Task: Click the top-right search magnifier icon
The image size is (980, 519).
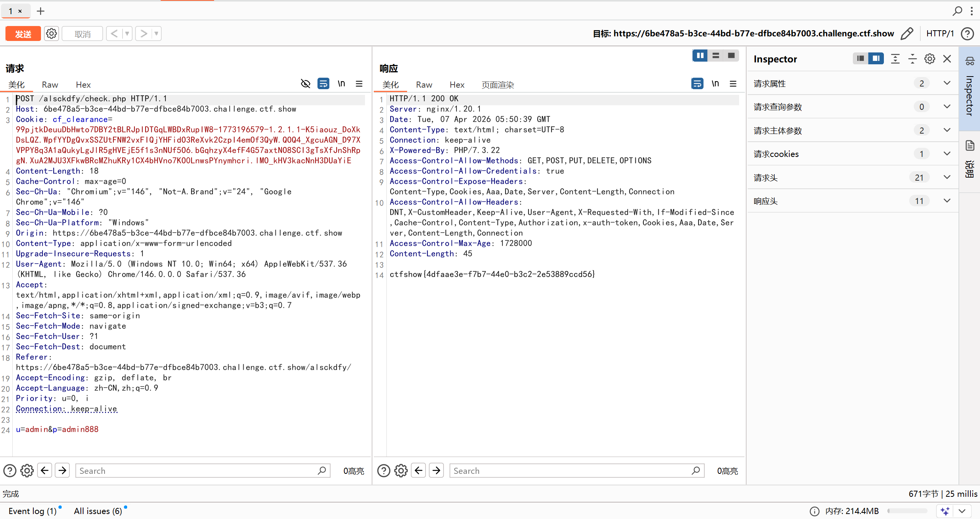Action: click(x=957, y=11)
